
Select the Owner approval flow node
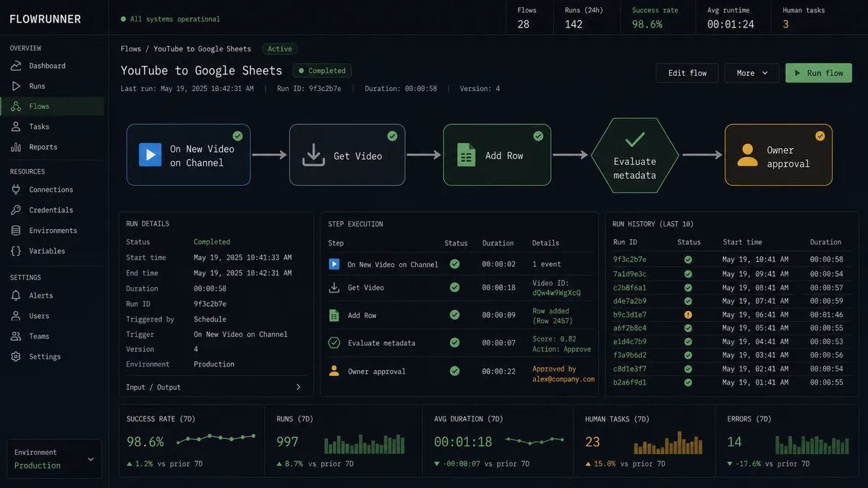tap(778, 155)
